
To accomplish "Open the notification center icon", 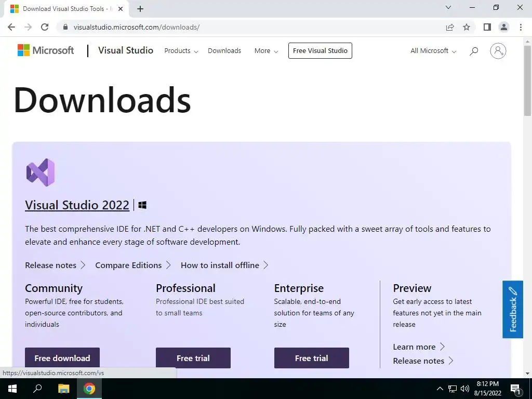I will click(x=515, y=389).
